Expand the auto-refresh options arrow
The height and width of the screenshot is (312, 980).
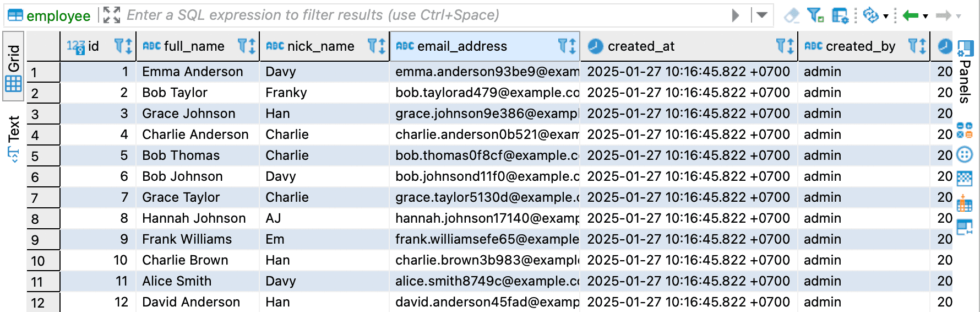point(886,16)
